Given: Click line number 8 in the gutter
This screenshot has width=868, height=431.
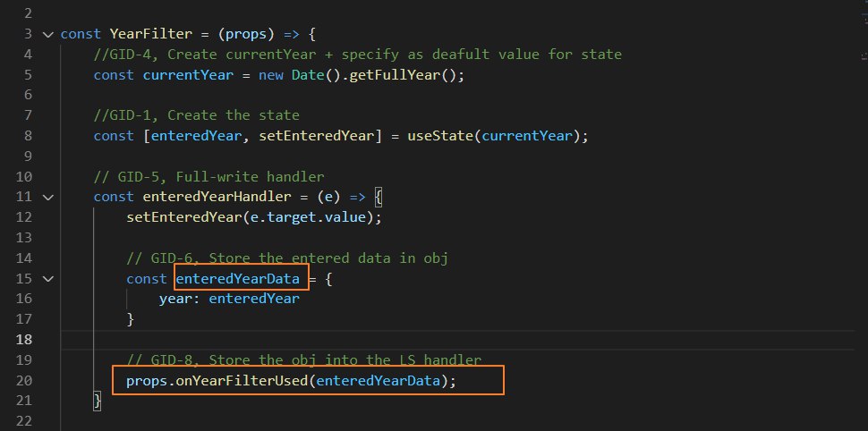Looking at the screenshot, I should pos(28,136).
